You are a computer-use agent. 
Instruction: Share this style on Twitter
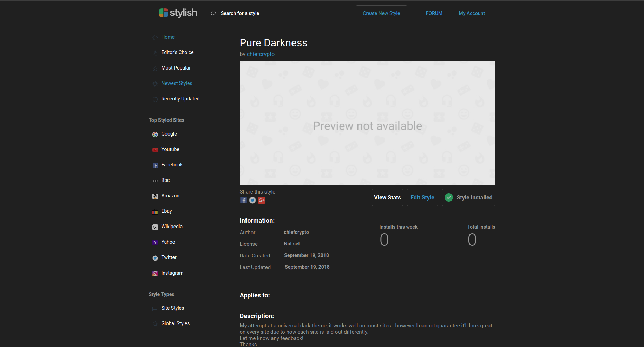point(252,200)
